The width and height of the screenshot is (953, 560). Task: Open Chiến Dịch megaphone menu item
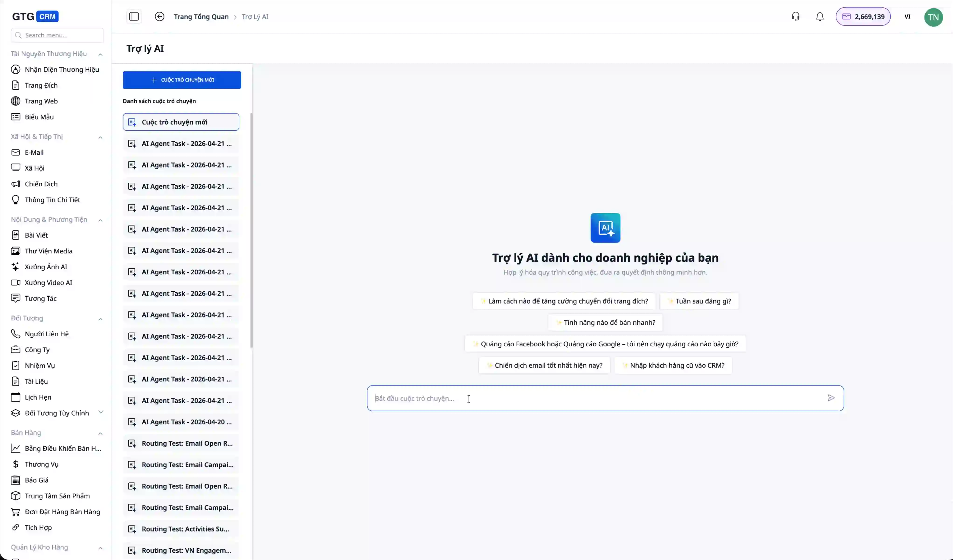[41, 184]
